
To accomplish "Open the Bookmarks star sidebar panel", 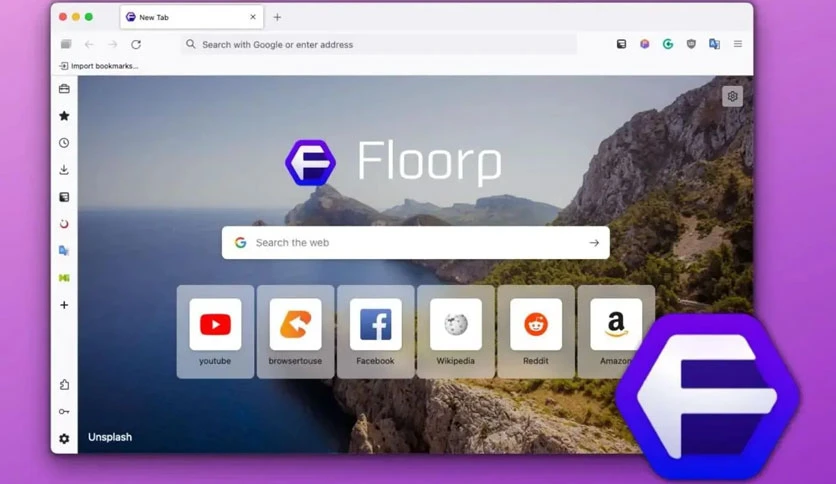I will tap(64, 116).
